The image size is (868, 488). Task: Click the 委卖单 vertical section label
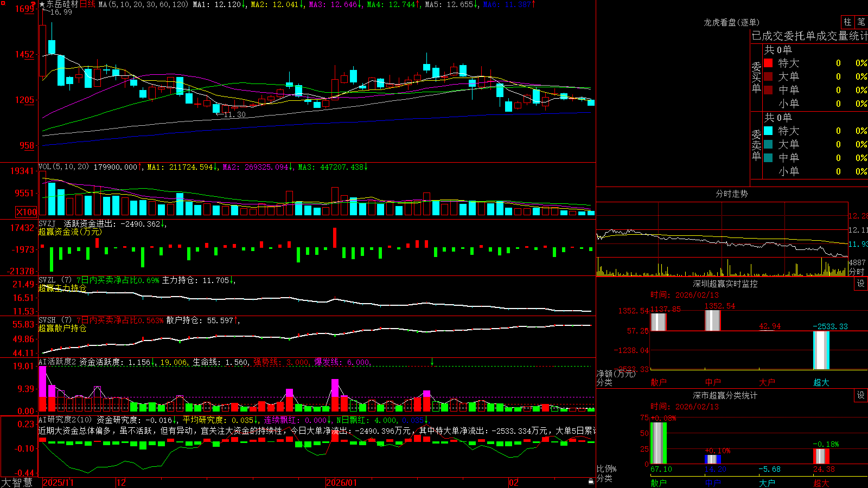pos(756,145)
